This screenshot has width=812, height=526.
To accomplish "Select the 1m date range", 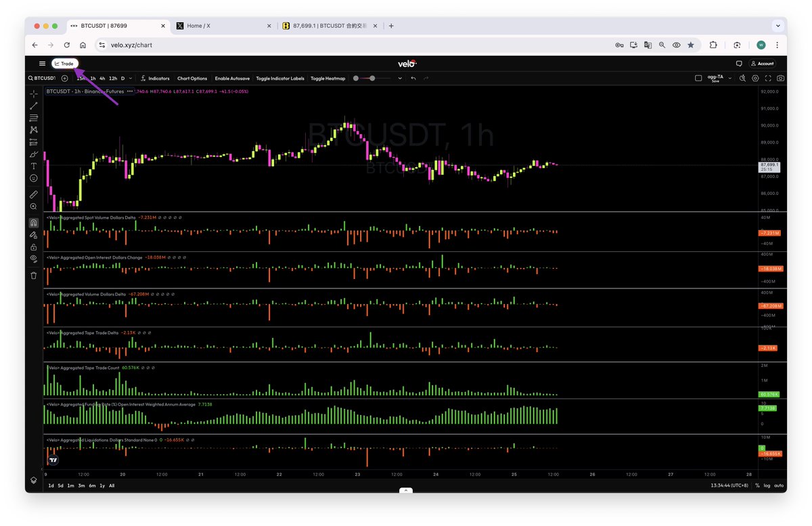I will tap(70, 485).
